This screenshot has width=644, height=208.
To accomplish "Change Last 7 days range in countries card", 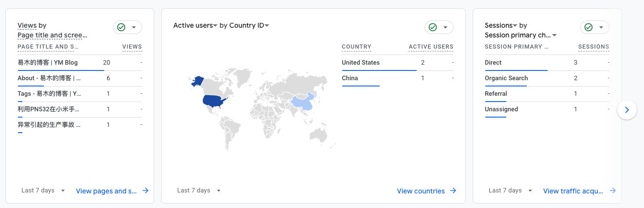I will 199,191.
